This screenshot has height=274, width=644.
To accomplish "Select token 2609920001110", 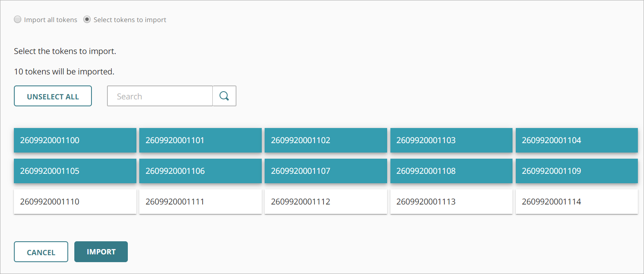I will coord(75,202).
